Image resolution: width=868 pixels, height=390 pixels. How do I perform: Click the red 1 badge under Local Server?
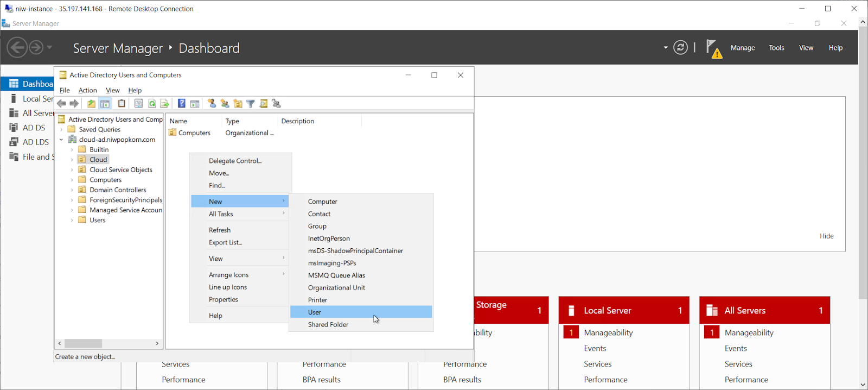(571, 332)
